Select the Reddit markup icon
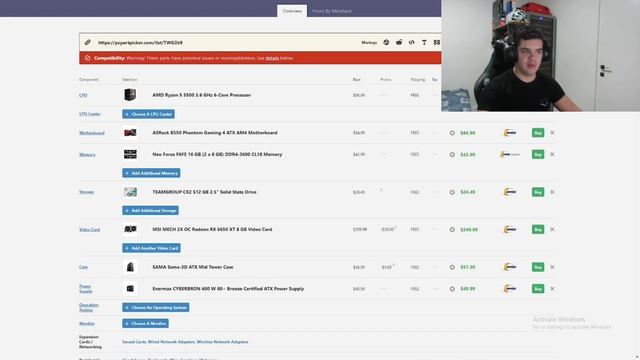Image resolution: width=640 pixels, height=360 pixels. point(399,42)
